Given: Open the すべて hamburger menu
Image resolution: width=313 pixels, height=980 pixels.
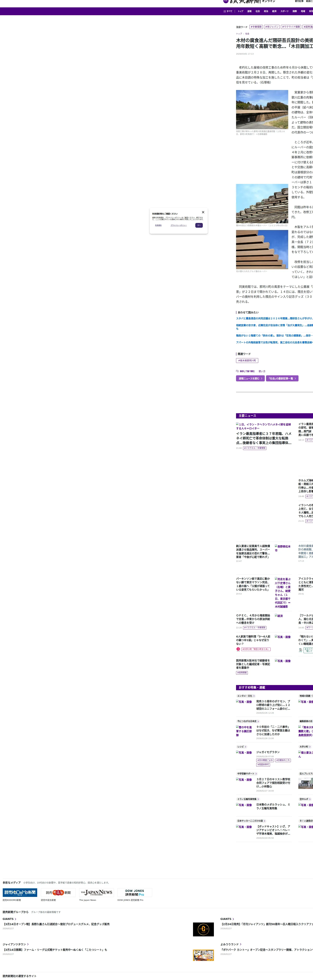Looking at the screenshot, I should (x=228, y=11).
